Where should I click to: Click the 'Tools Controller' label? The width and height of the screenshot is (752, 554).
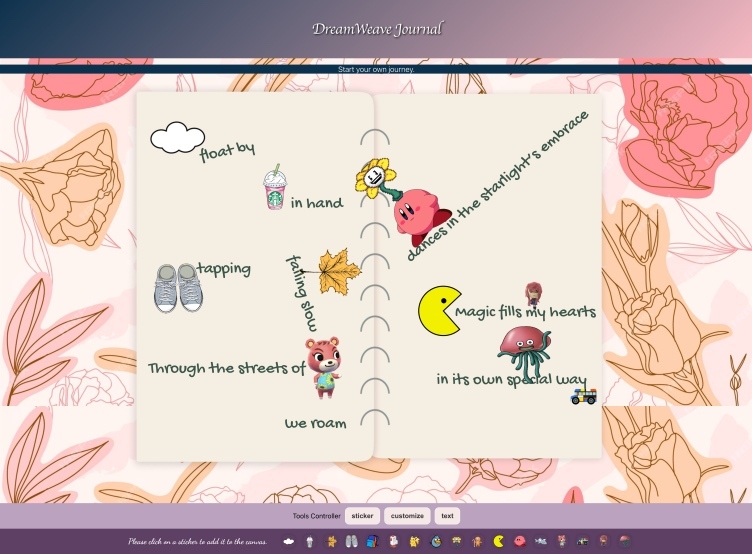(x=317, y=516)
